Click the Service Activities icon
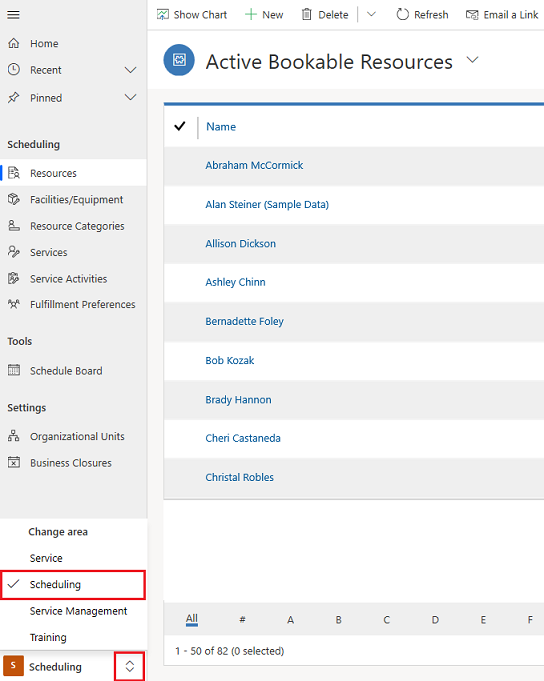 click(x=14, y=278)
